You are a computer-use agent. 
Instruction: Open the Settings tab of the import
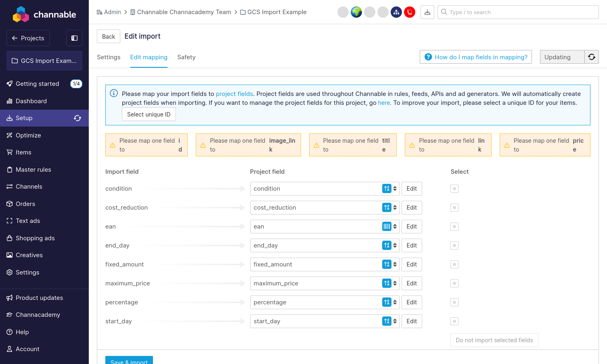(x=109, y=57)
